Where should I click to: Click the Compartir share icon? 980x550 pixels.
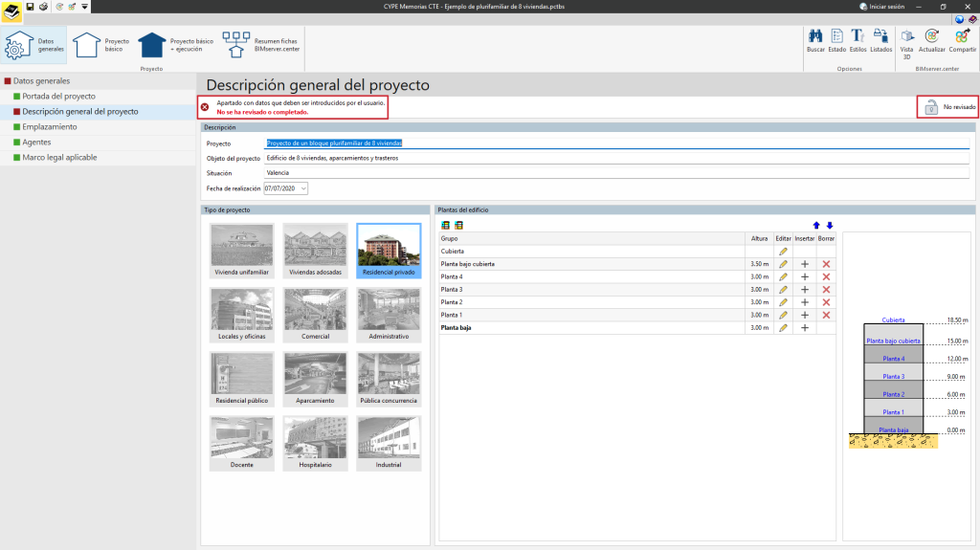point(962,40)
